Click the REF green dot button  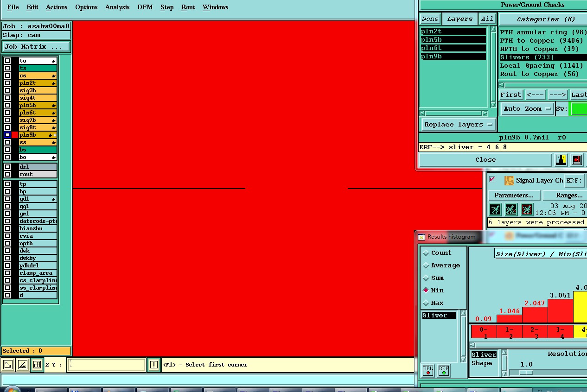pos(444,371)
